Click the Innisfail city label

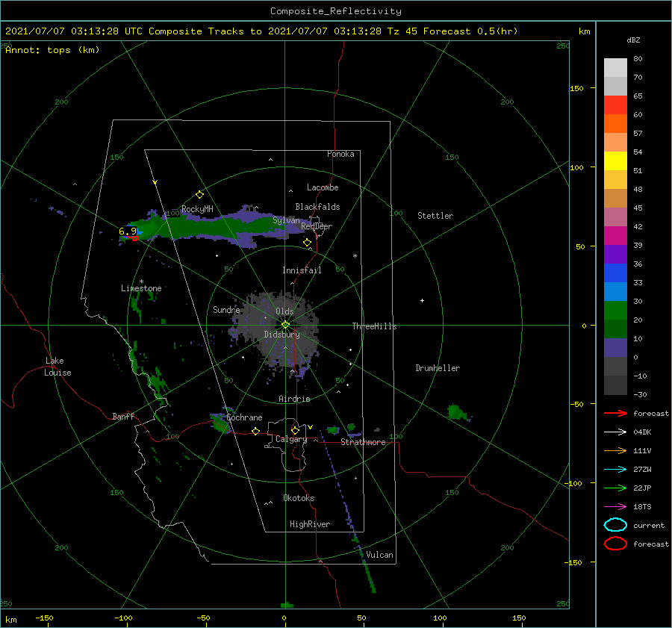point(302,270)
